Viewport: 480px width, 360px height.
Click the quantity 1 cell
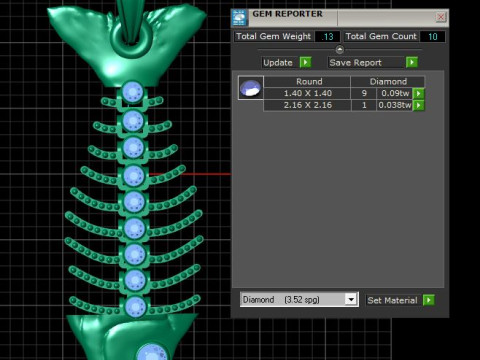[364, 105]
